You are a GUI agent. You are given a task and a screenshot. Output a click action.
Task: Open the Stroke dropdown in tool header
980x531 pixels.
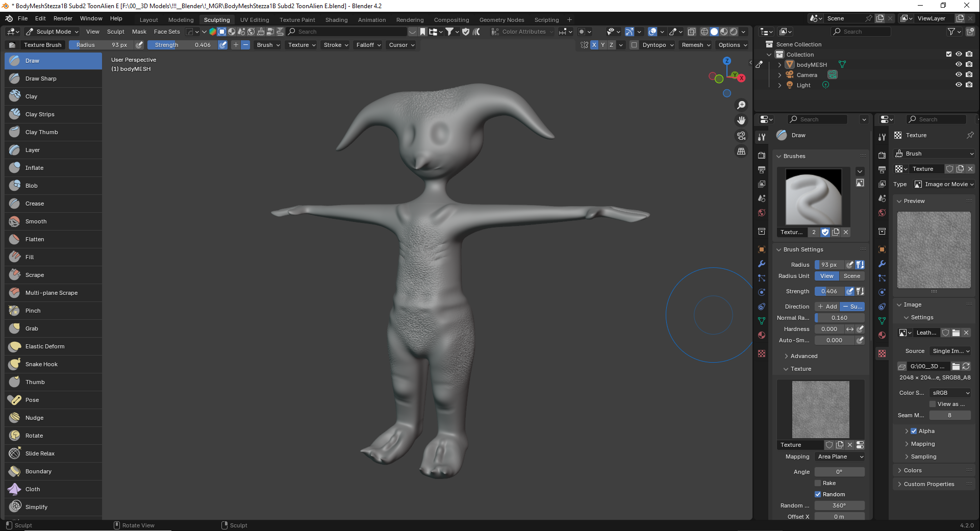(336, 45)
